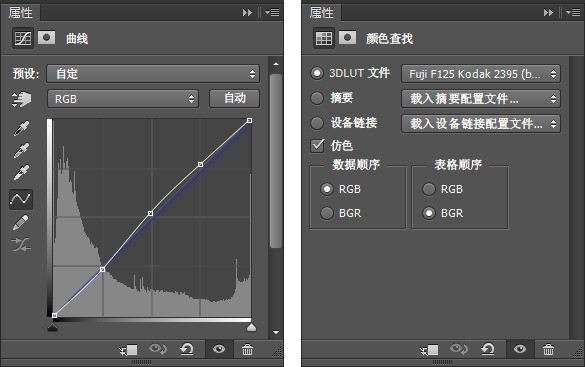The image size is (585, 367).
Task: Open the 载入设备链接配置文件 dropdown
Action: pyautogui.click(x=481, y=123)
